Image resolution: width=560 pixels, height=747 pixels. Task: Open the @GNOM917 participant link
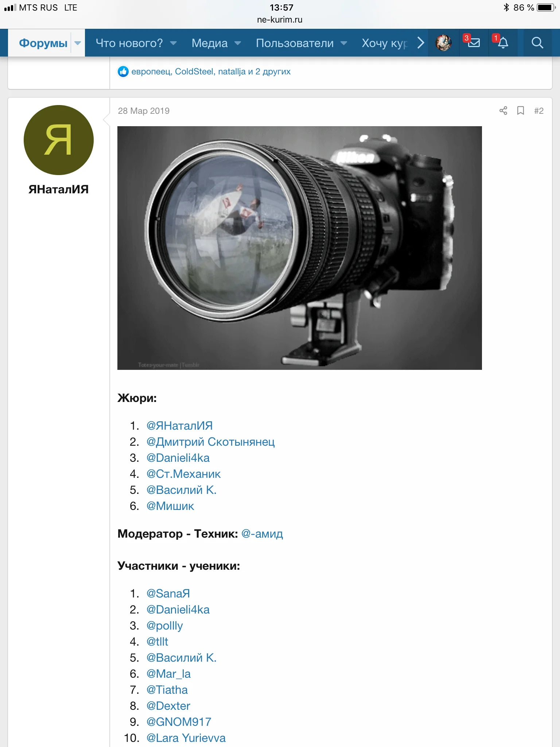pos(179,722)
